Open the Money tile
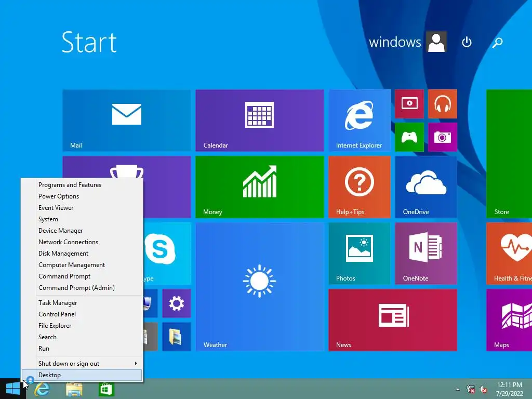The height and width of the screenshot is (399, 532). (x=260, y=187)
